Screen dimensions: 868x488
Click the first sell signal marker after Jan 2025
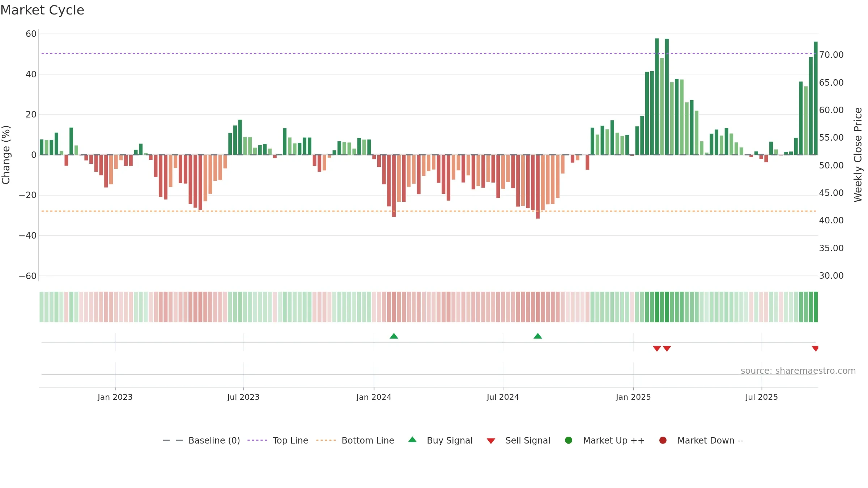[x=657, y=348]
